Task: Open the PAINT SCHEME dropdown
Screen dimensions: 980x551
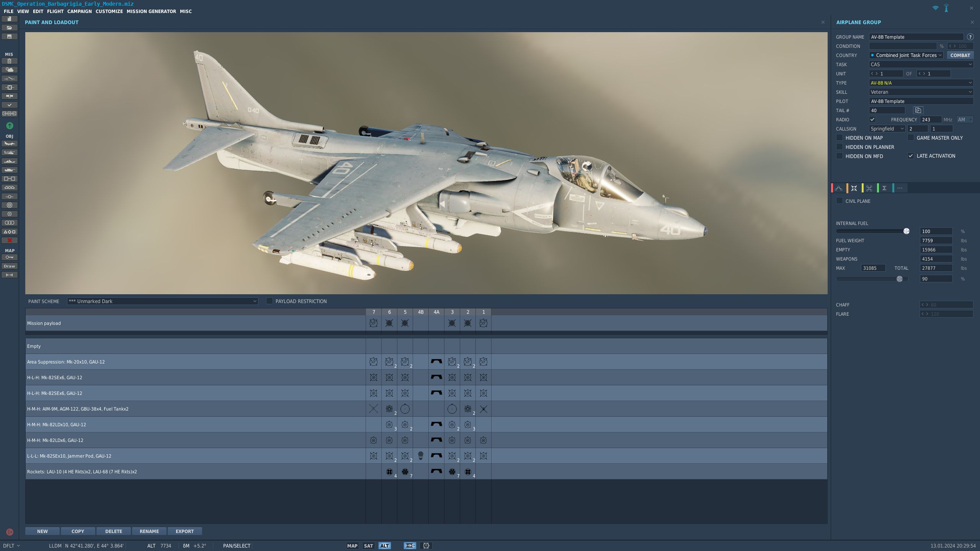Action: 162,301
